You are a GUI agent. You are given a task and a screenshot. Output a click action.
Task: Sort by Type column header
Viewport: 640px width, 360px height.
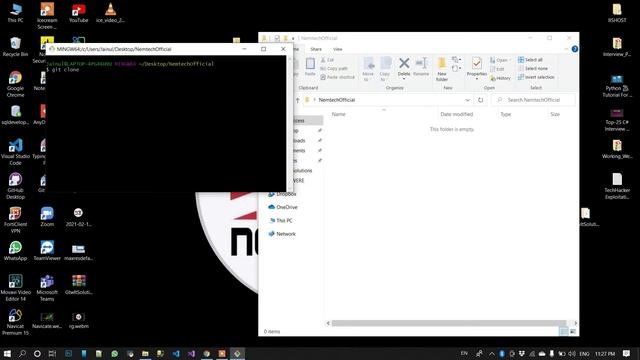tap(505, 114)
